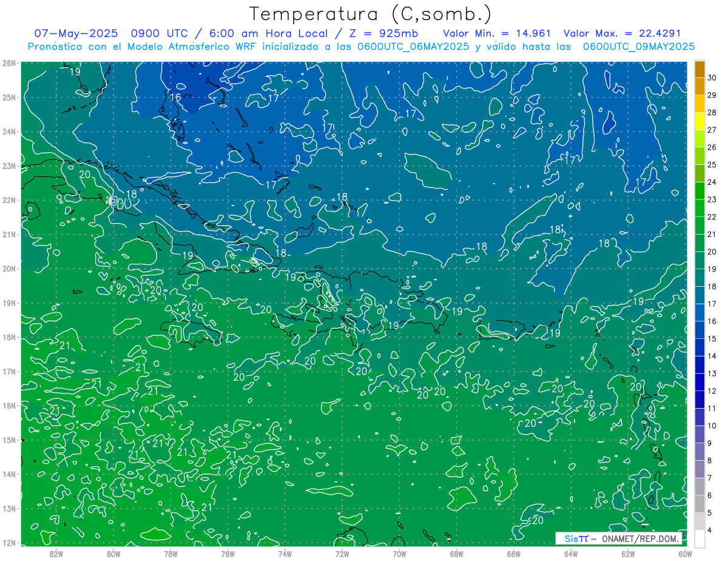Screen dimensions: 728x562
Task: Click the "26N" latitude axis label
Action: point(9,63)
